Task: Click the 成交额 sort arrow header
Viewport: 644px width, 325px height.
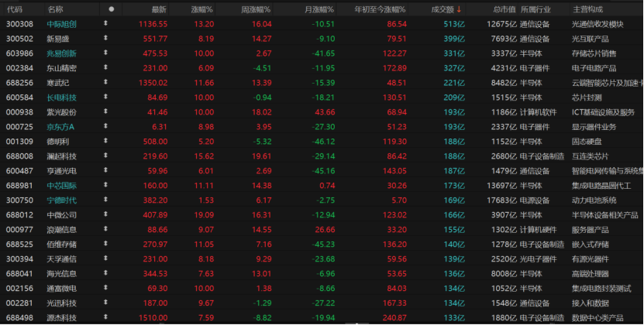Action: point(459,9)
